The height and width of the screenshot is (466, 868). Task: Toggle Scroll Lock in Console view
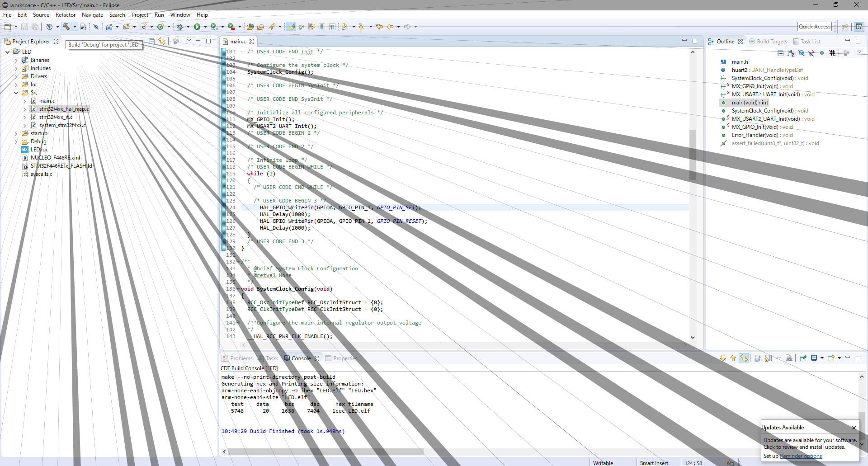768,358
